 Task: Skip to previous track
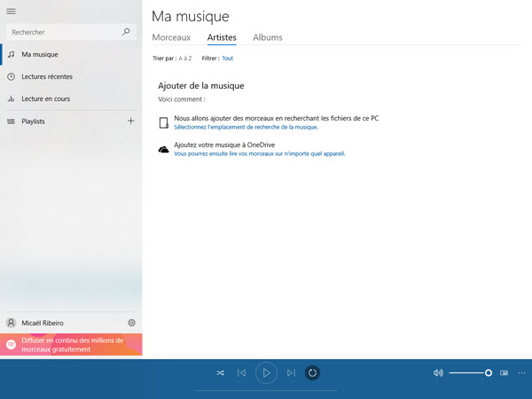[x=241, y=373]
